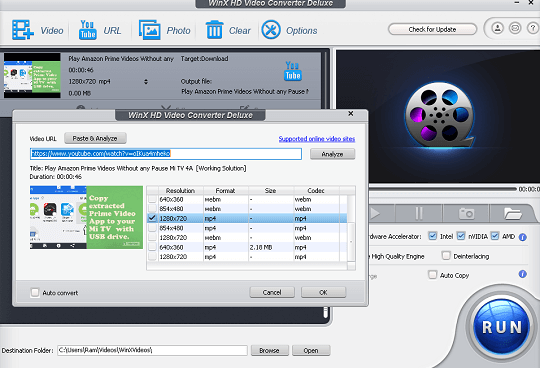Viewport: 540px width, 368px height.
Task: Check the 640x360 mp4 2.18 MB row
Action: (x=152, y=247)
